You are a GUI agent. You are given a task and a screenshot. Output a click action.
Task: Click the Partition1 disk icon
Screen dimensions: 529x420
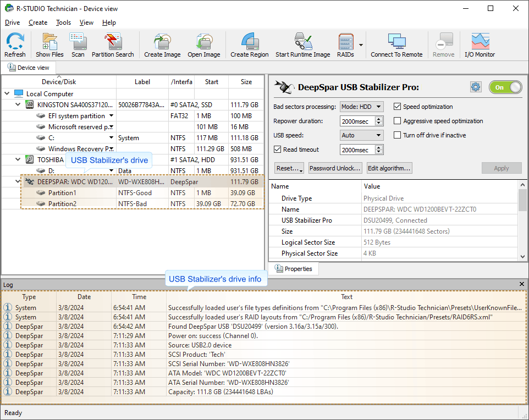[41, 192]
